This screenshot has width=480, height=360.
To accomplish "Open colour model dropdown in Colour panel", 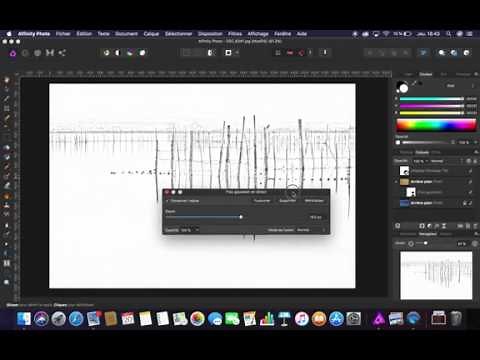I will point(451,86).
